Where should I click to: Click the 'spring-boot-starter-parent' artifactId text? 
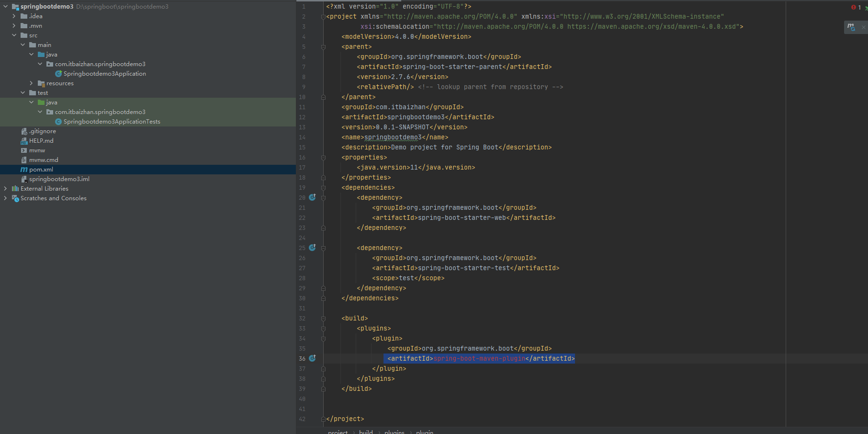tap(452, 67)
